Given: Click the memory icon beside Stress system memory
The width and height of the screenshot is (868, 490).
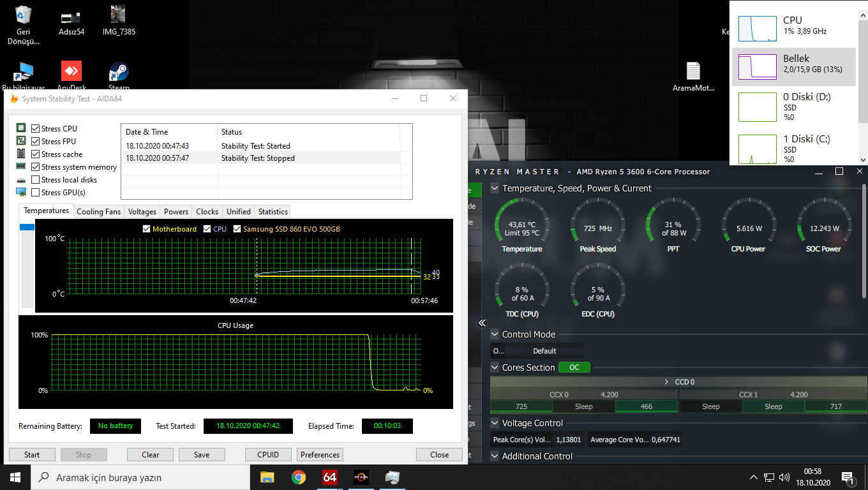Looking at the screenshot, I should (x=21, y=167).
